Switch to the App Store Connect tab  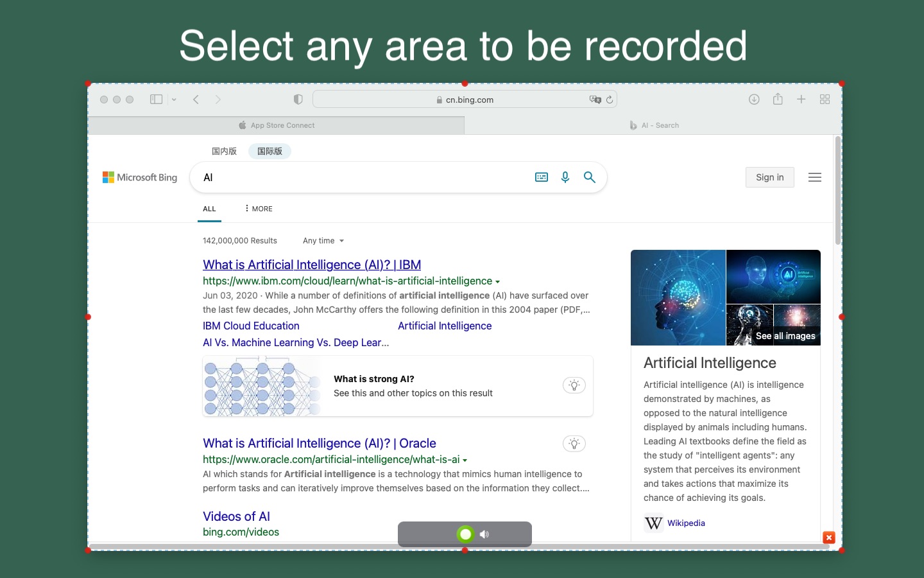(277, 125)
